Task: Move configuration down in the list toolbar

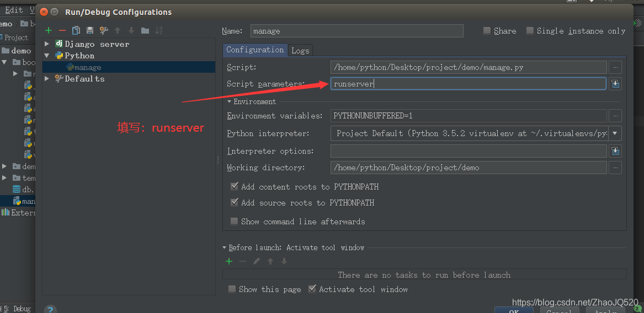Action: point(131,30)
